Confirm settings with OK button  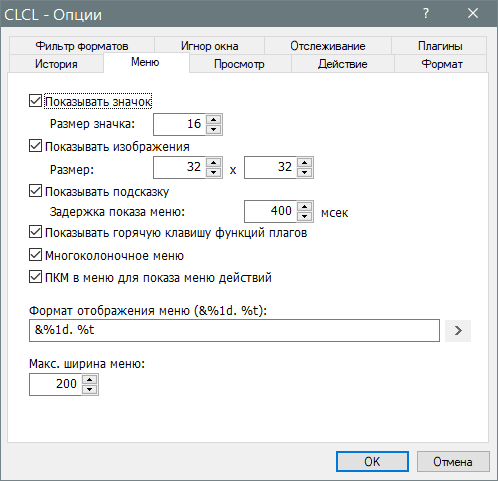click(x=372, y=462)
